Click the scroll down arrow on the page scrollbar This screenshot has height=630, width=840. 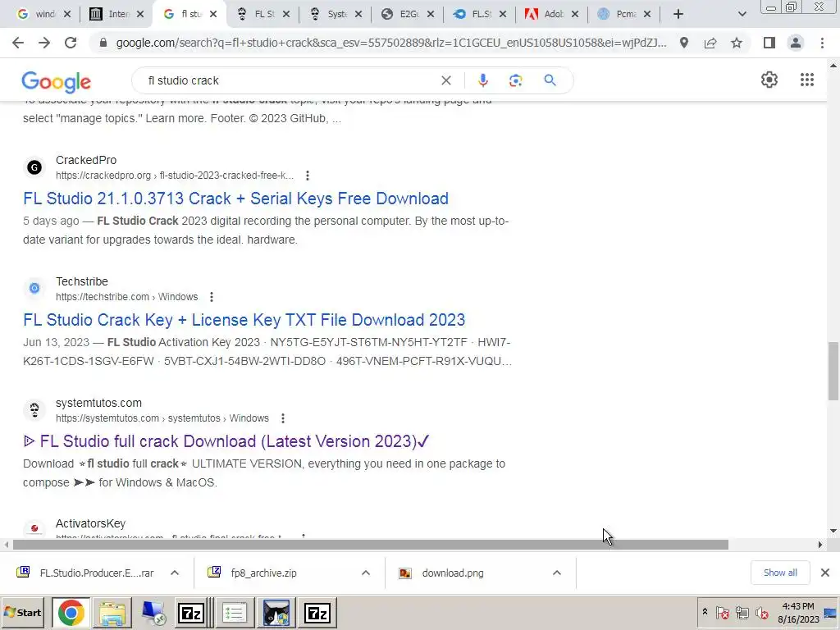pyautogui.click(x=833, y=531)
